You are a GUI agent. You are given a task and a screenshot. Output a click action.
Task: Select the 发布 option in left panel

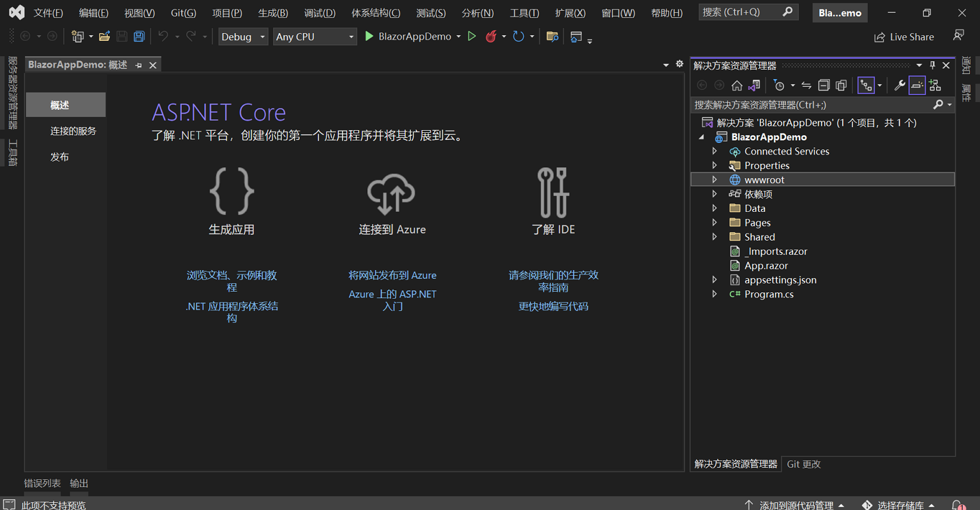(59, 156)
